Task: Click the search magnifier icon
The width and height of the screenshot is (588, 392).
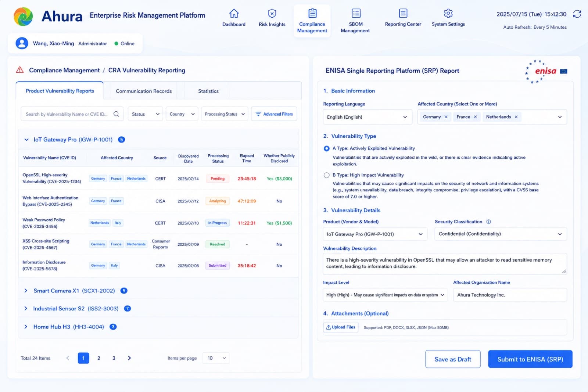Action: tap(116, 114)
